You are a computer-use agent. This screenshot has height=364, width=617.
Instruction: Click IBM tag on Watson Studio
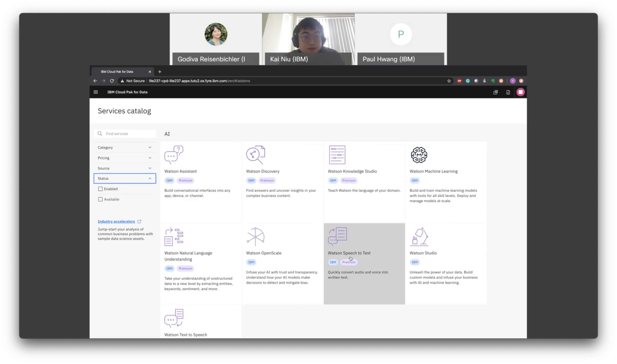[x=415, y=262]
